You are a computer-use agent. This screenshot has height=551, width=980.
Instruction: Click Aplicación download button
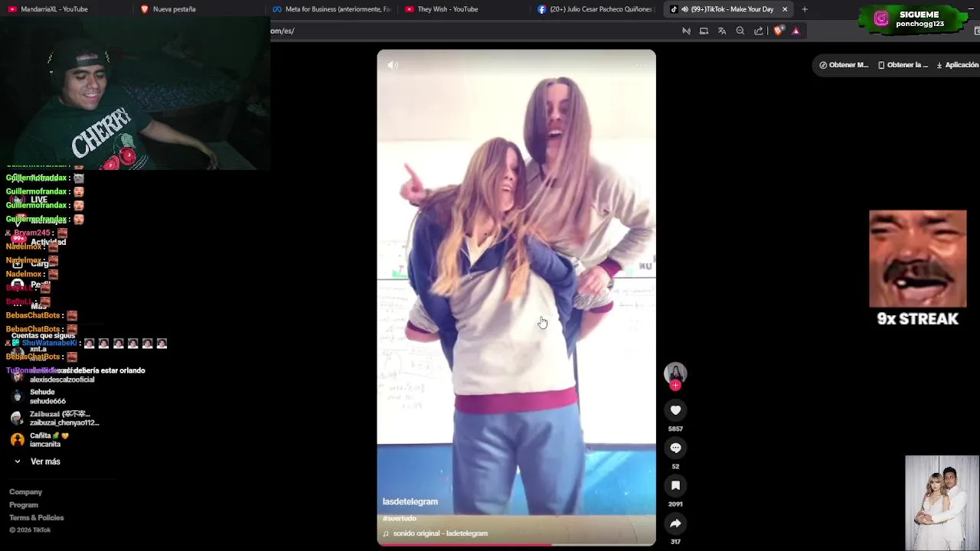(x=957, y=65)
